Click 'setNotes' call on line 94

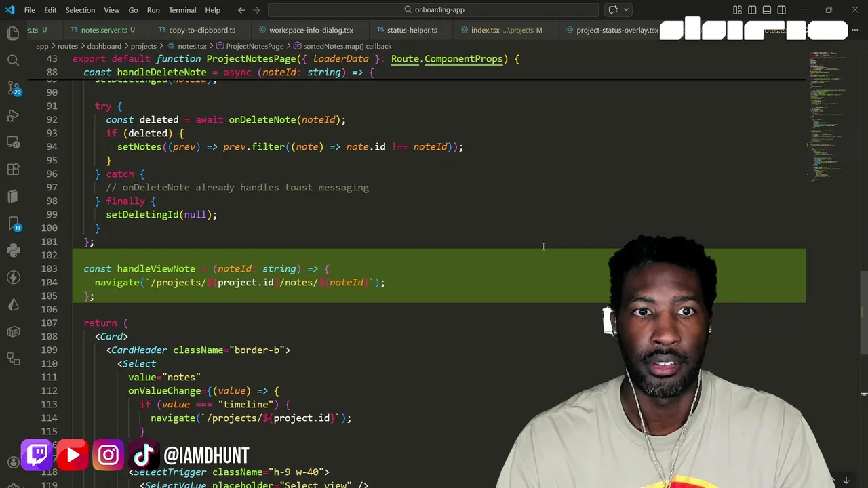(x=139, y=146)
